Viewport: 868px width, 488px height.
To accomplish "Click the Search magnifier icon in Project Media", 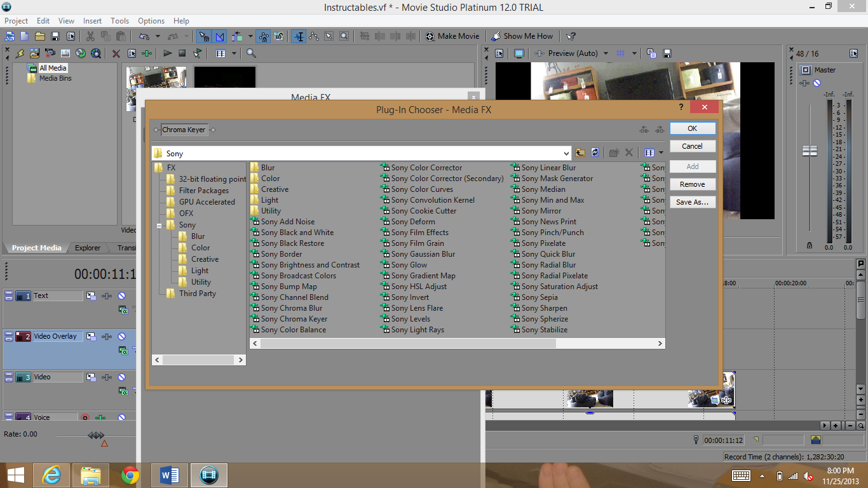I will [252, 53].
